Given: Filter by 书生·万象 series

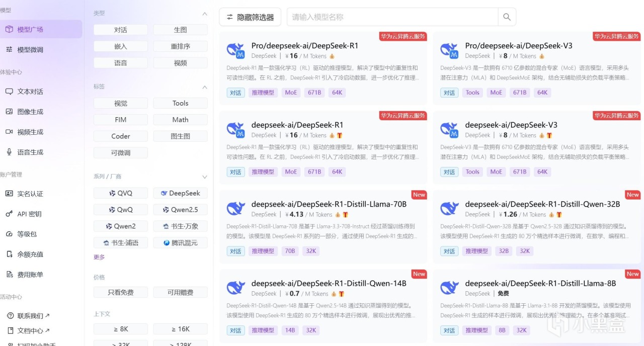Looking at the screenshot, I should [180, 226].
